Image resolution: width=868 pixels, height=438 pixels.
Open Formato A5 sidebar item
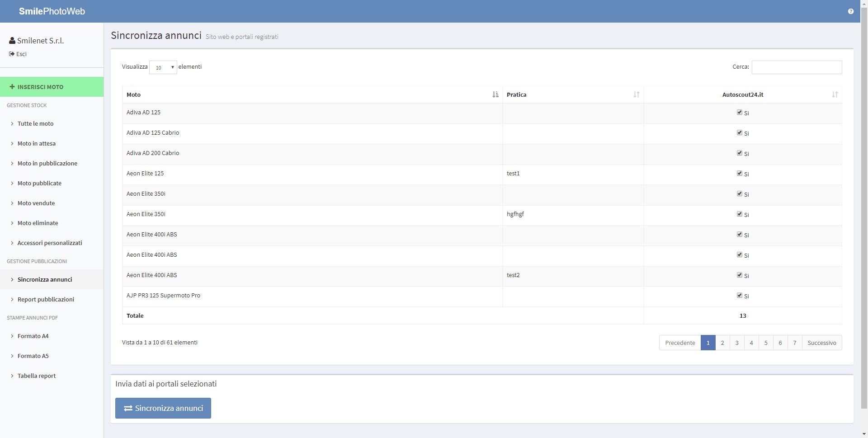(x=52, y=356)
